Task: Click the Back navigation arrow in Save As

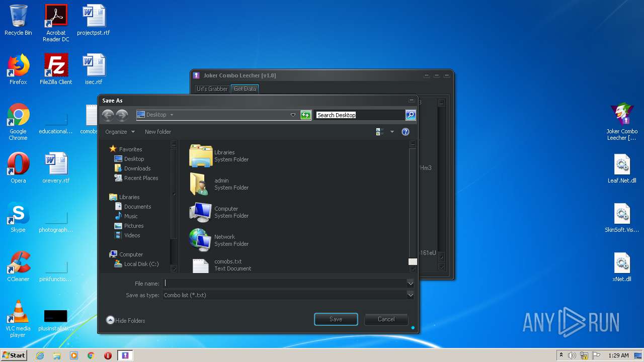Action: click(108, 116)
